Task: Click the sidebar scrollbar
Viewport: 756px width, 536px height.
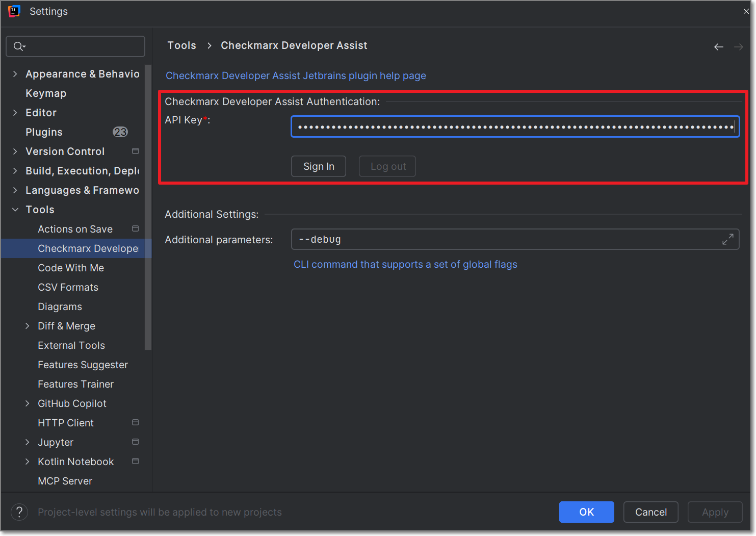Action: coord(148,204)
